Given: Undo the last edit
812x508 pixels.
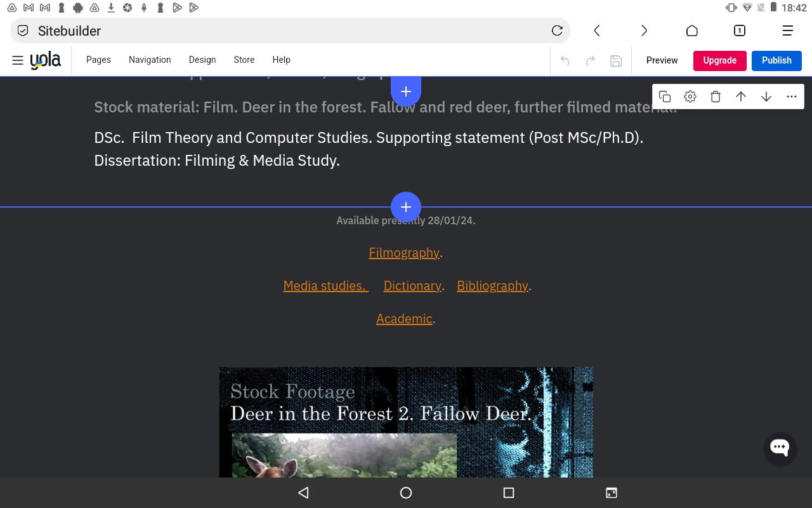Looking at the screenshot, I should 565,61.
